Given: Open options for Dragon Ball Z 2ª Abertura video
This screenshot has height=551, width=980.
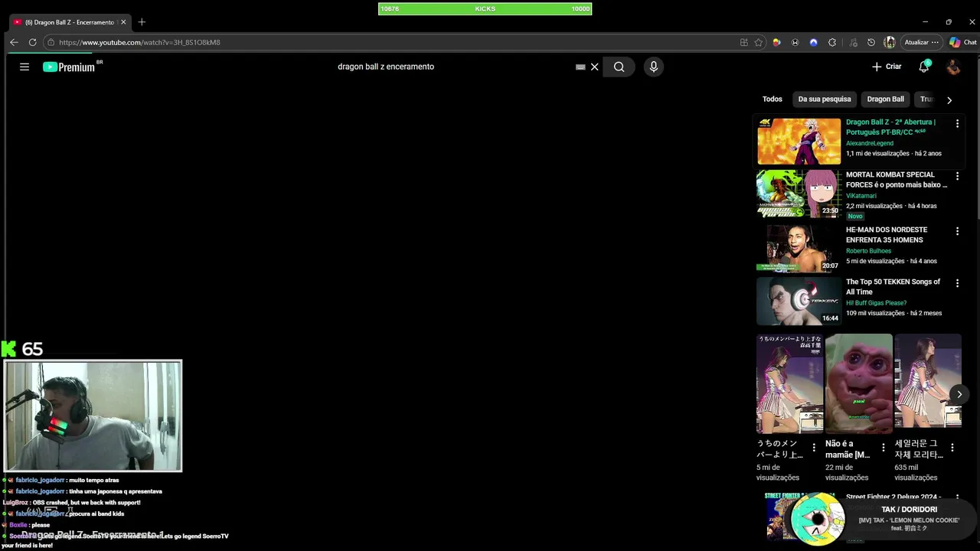Looking at the screenshot, I should coord(957,123).
